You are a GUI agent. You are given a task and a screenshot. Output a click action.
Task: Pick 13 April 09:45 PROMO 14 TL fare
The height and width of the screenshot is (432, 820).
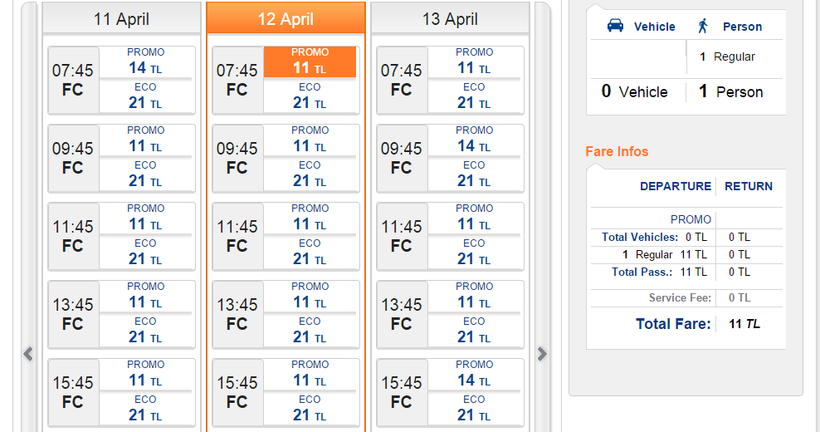(473, 140)
